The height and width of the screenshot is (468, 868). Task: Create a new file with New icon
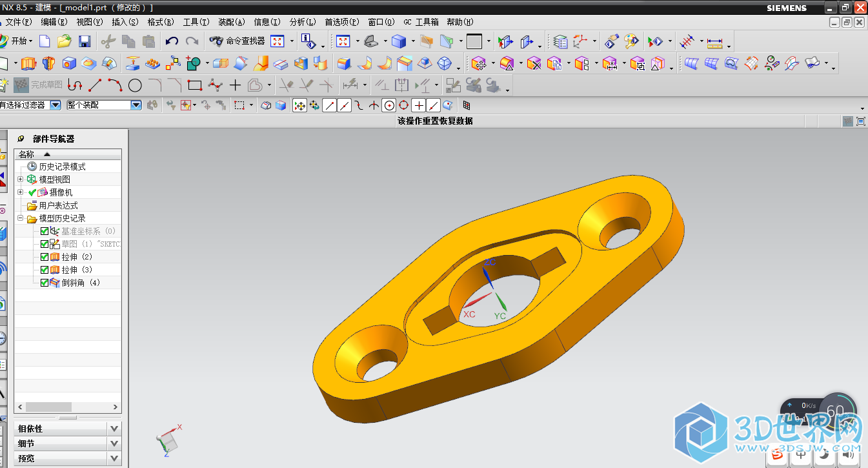pos(45,41)
